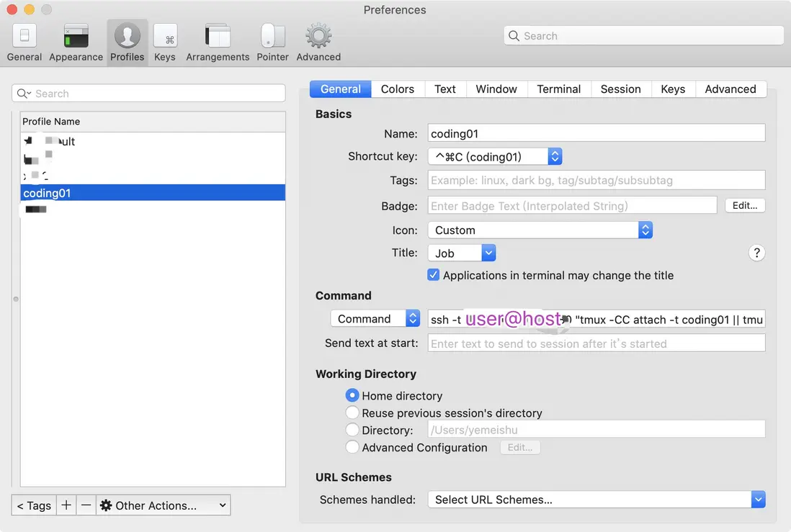Click the profile list search field

(x=148, y=94)
